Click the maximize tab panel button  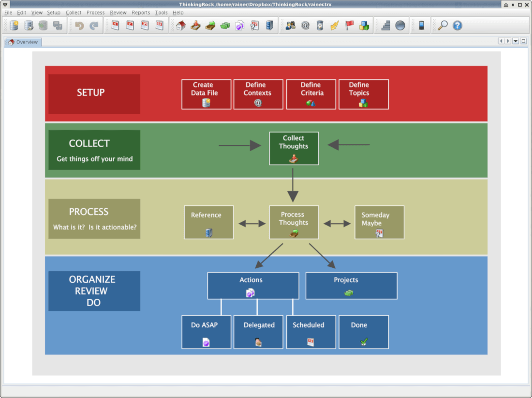pos(523,41)
